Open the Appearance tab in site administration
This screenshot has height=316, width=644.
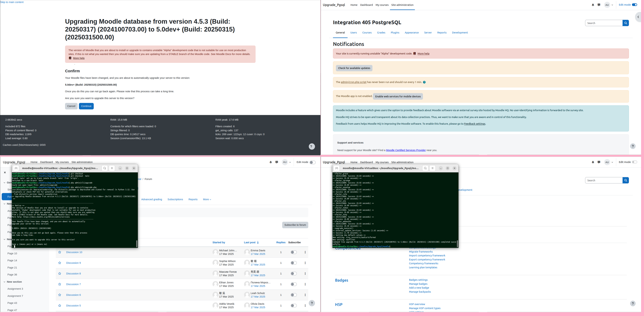click(x=411, y=32)
